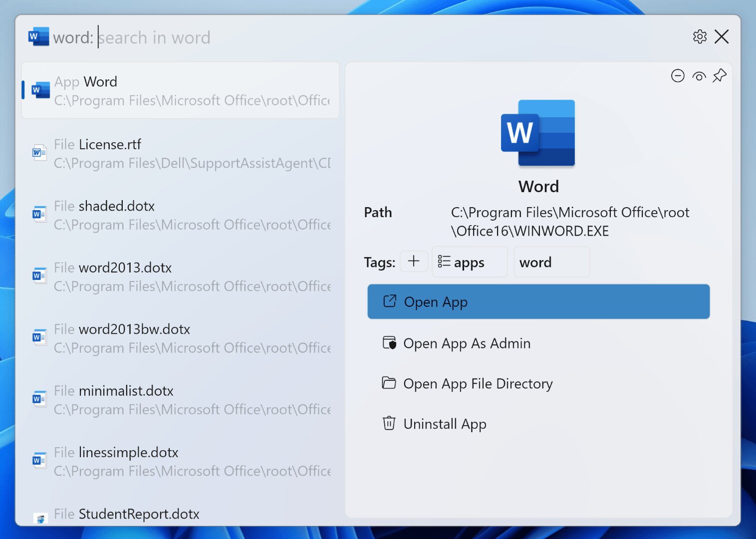Click the word2013.dotx template icon
Image resolution: width=756 pixels, height=539 pixels.
click(39, 276)
